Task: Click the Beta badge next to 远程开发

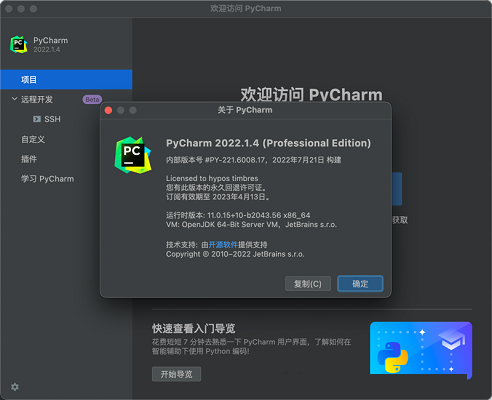Action: (x=92, y=99)
